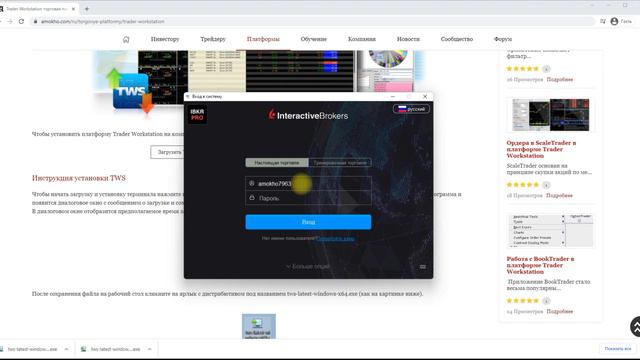
Task: Expand options arrow of second download
Action: pos(150,349)
